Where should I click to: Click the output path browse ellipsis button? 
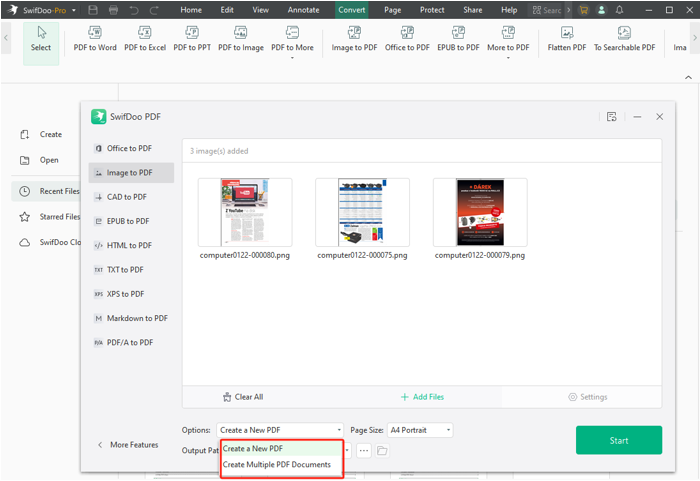tap(364, 451)
